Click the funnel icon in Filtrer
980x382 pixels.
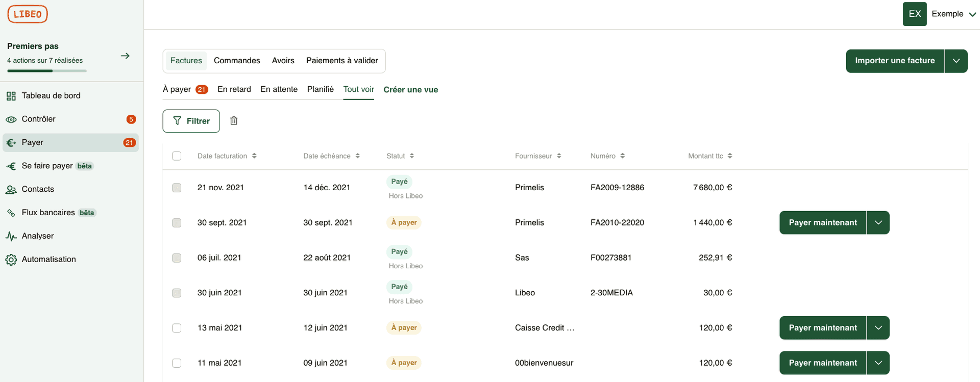(177, 121)
